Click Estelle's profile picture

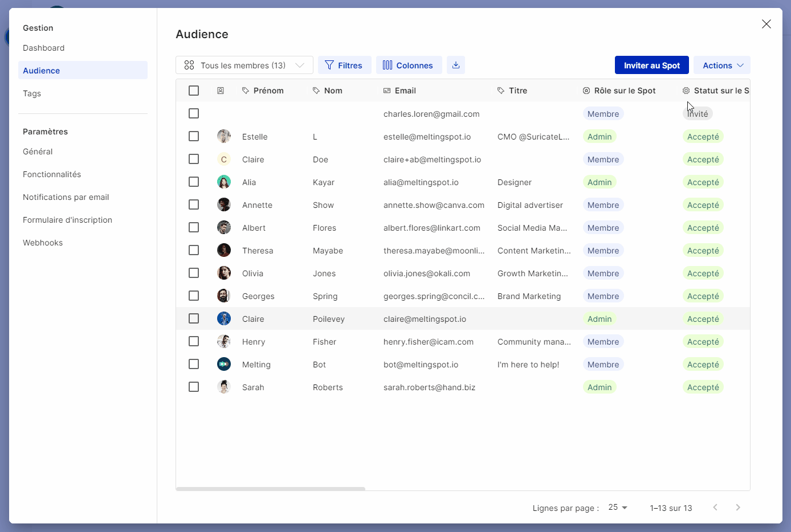coord(224,137)
